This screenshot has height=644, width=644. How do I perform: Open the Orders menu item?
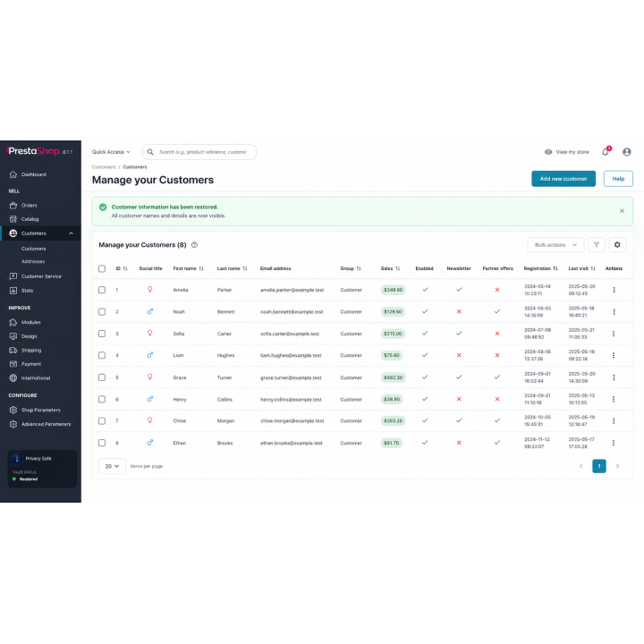29,205
